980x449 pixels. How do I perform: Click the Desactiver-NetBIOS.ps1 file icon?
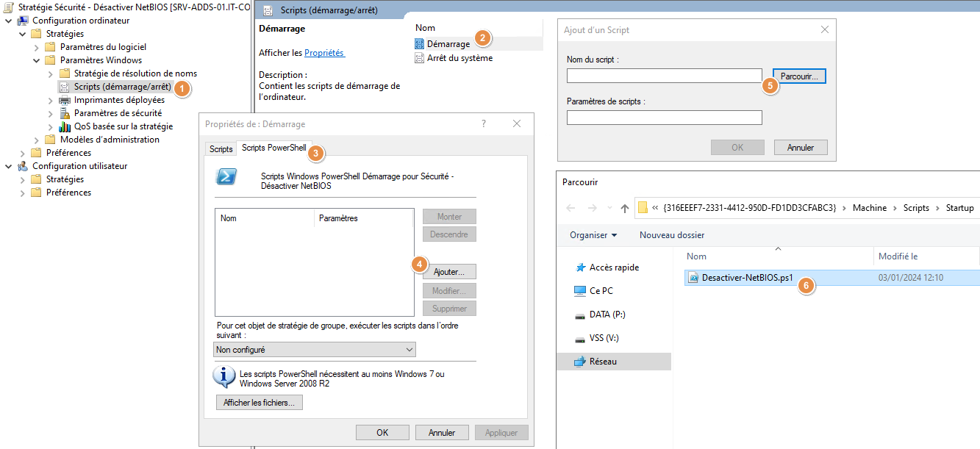(693, 278)
